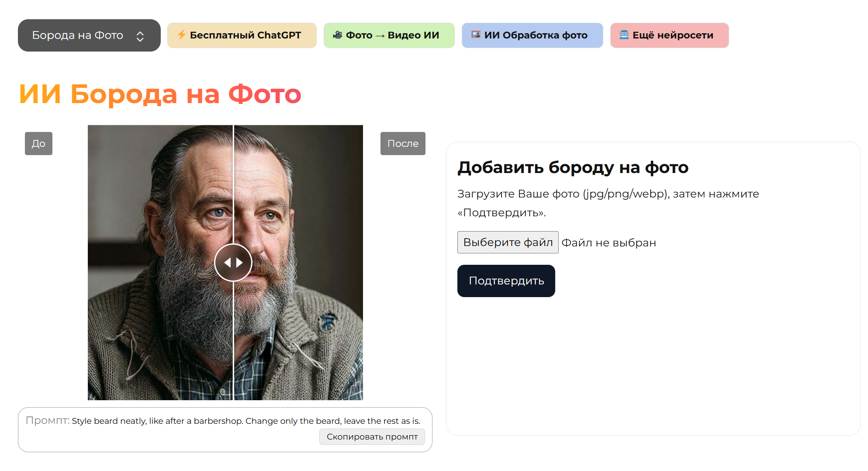868x471 pixels.
Task: Go to Фото → Видео ИИ text link
Action: 392,35
